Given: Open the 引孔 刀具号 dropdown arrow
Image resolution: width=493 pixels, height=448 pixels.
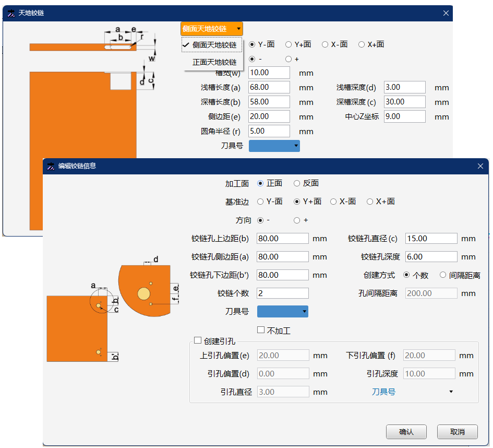Looking at the screenshot, I should tap(451, 392).
